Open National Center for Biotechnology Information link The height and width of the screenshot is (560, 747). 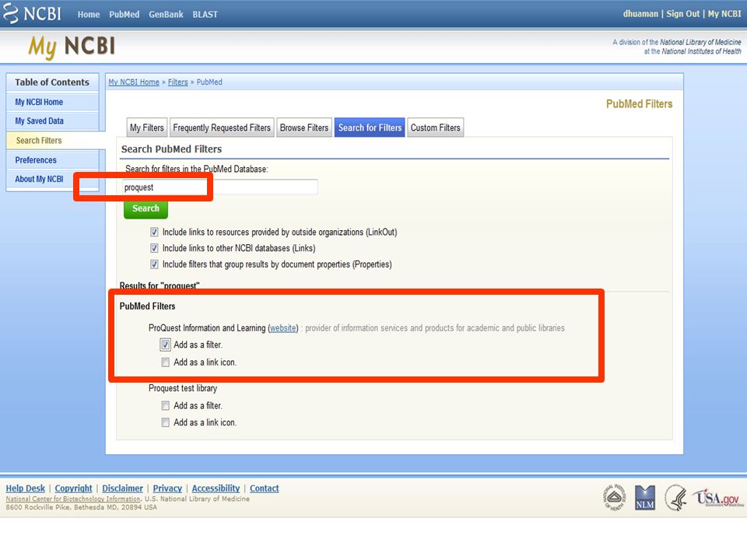73,499
